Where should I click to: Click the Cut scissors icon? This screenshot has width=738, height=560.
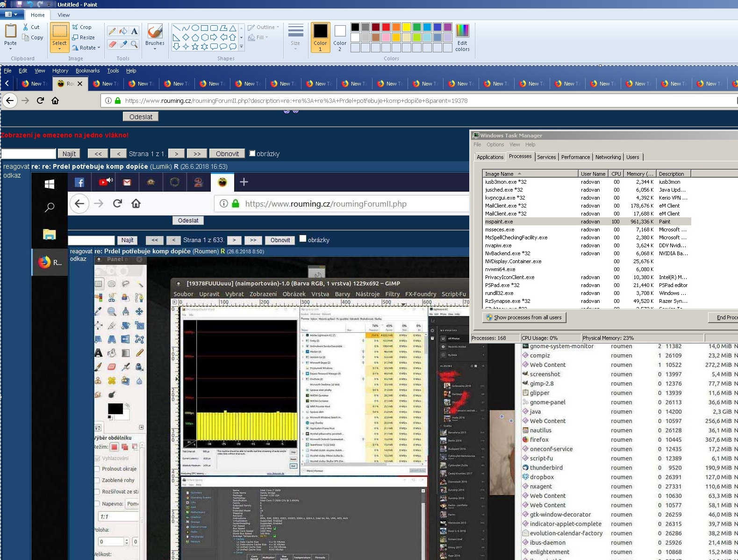pos(26,27)
